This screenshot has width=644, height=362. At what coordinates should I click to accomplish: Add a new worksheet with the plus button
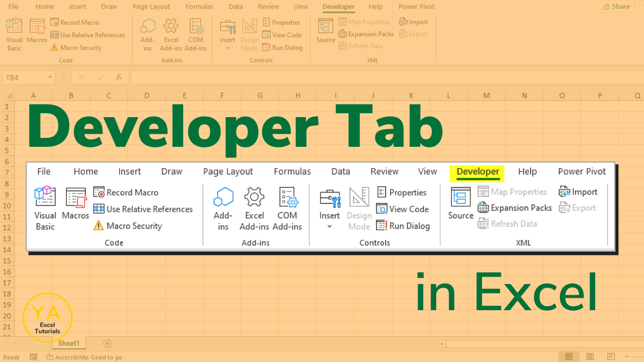pyautogui.click(x=107, y=343)
